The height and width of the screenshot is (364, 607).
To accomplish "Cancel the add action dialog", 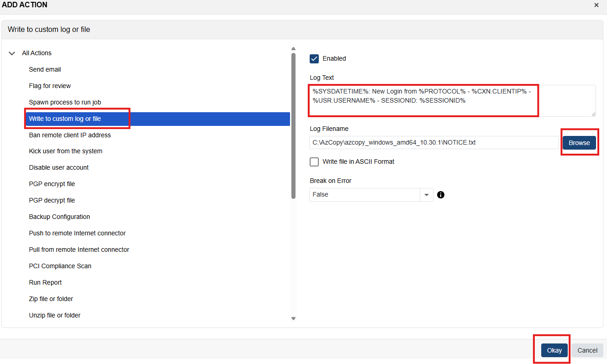I will [x=587, y=350].
